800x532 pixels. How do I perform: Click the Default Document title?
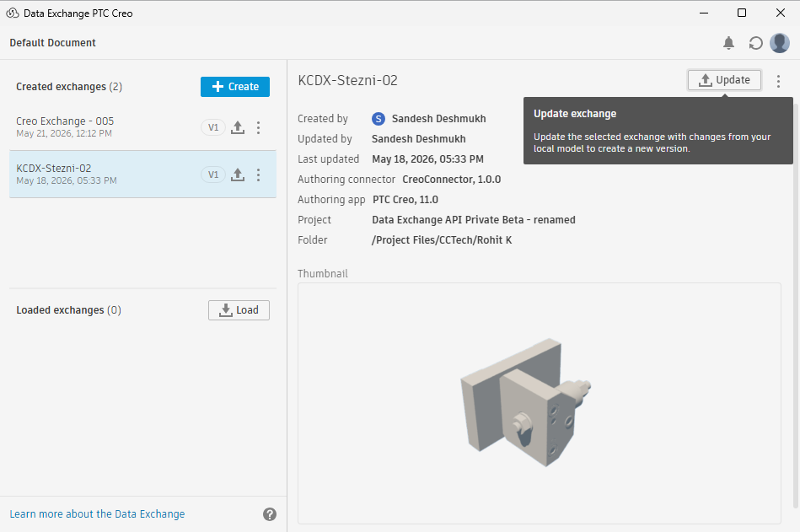coord(52,43)
